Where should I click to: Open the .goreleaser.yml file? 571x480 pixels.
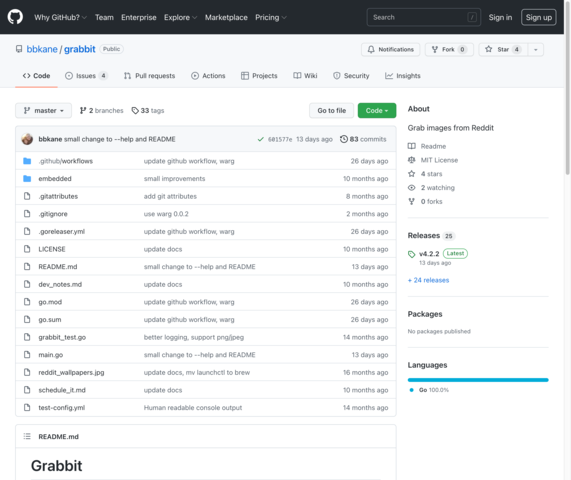pos(62,232)
